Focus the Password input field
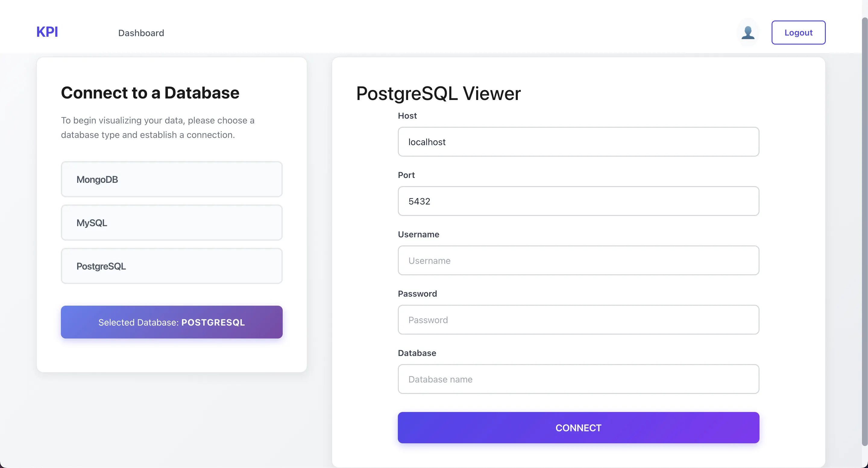The image size is (868, 468). pyautogui.click(x=578, y=320)
